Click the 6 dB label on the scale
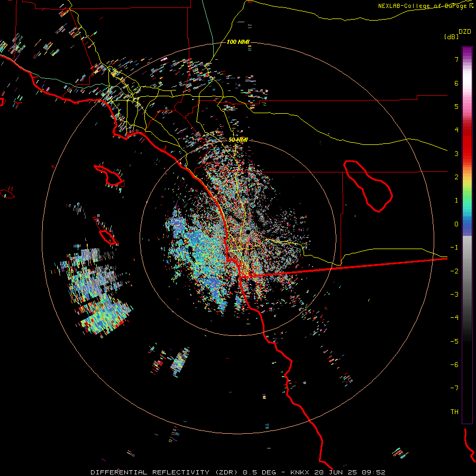The height and width of the screenshot is (476, 476). tap(456, 83)
